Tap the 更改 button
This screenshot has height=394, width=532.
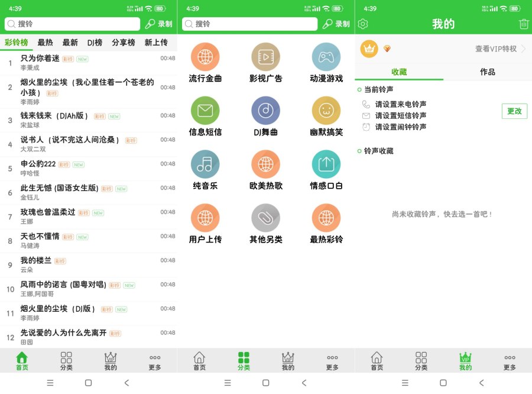514,112
